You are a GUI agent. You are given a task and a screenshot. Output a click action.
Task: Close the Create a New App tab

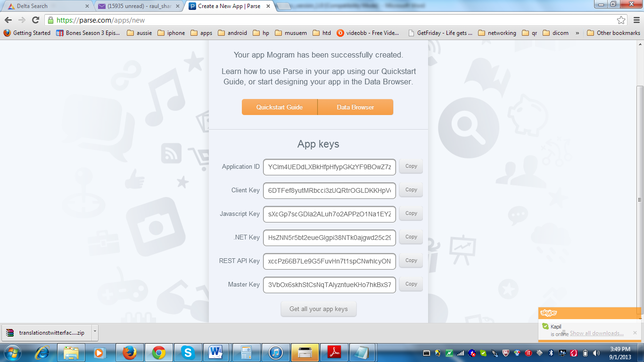click(268, 7)
